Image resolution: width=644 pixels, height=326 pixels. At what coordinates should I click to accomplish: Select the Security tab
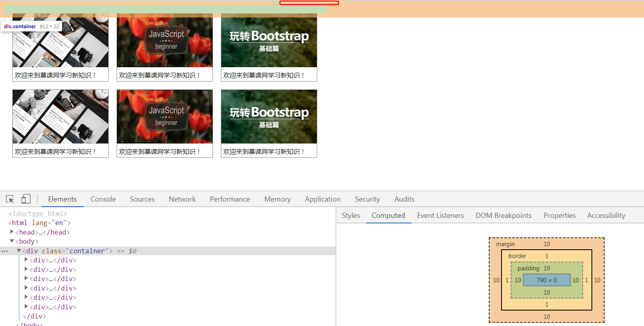click(x=367, y=199)
